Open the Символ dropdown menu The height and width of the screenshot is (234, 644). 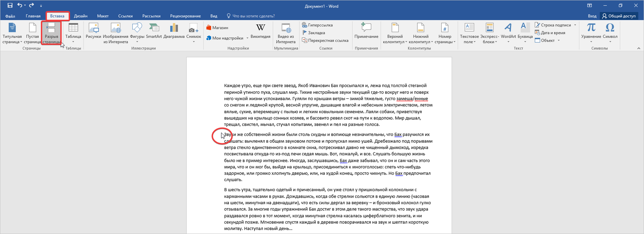(610, 41)
